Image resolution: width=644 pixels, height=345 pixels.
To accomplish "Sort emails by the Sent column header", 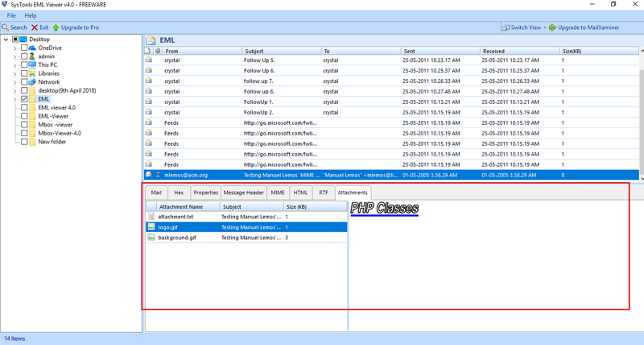I will 440,51.
